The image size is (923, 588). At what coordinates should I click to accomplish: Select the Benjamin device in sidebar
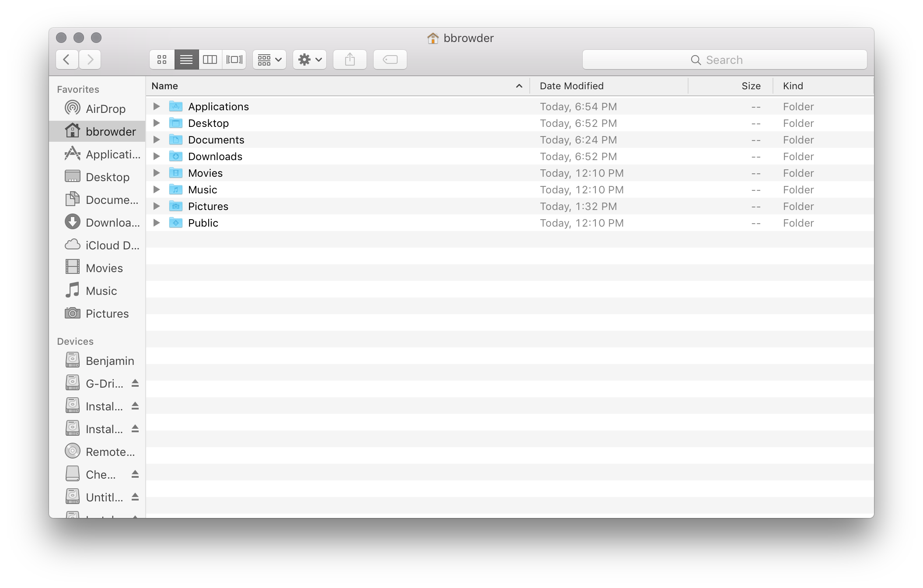tap(109, 361)
